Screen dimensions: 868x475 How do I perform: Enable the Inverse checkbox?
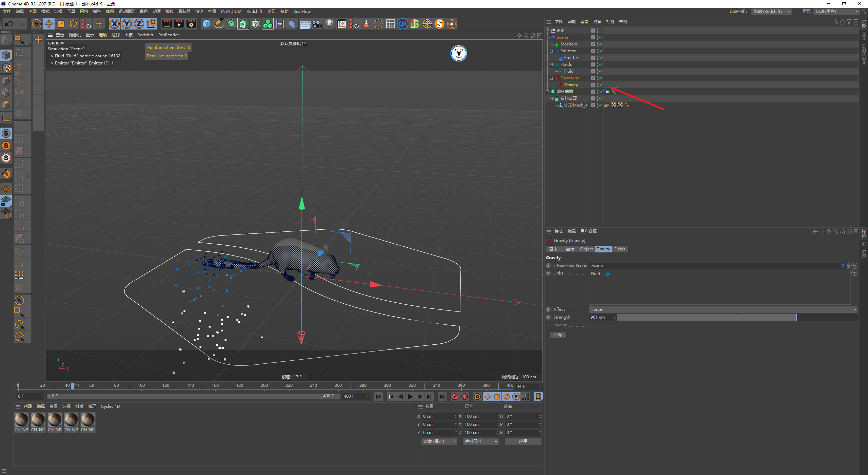[x=591, y=325]
